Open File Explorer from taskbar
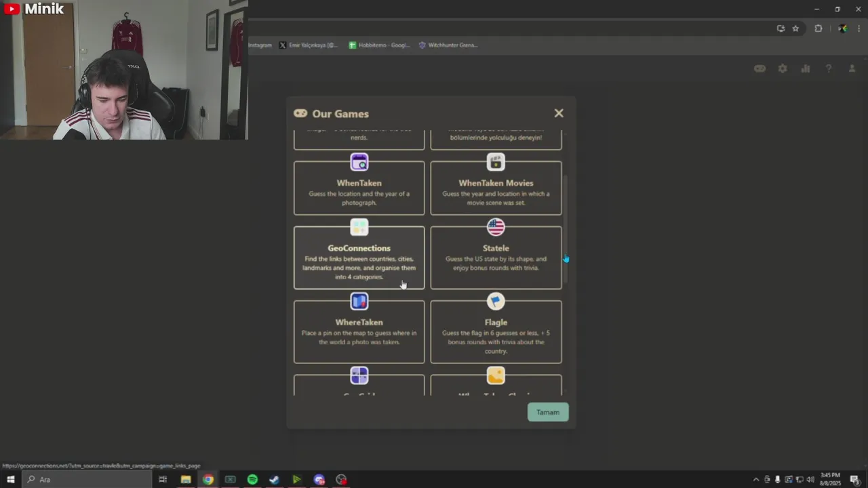 (x=185, y=479)
